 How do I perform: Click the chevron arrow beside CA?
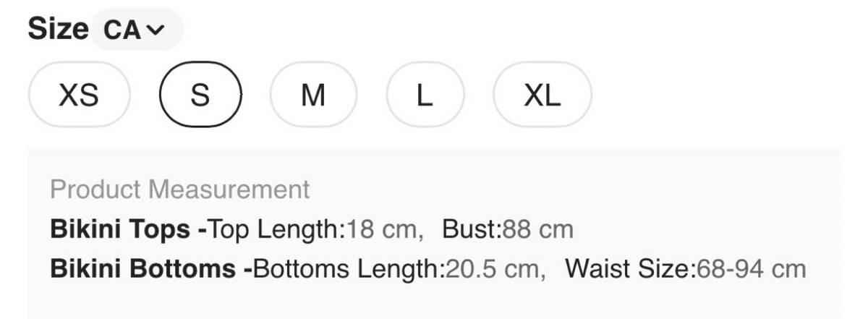pos(156,30)
